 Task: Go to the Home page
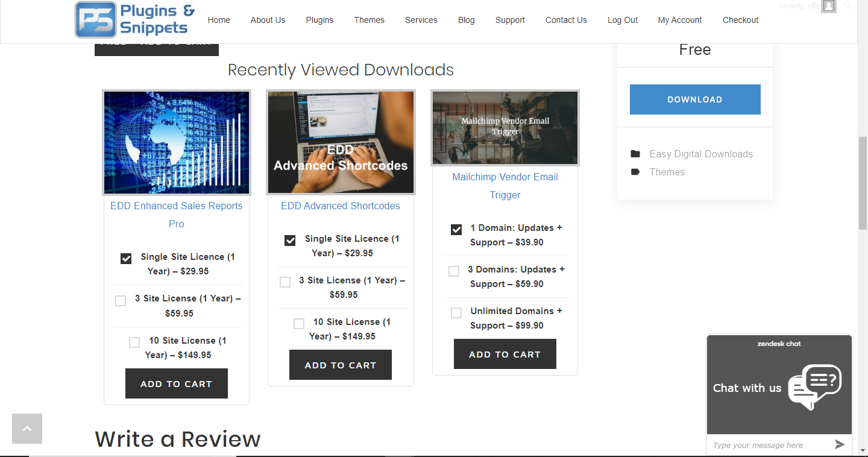click(219, 20)
